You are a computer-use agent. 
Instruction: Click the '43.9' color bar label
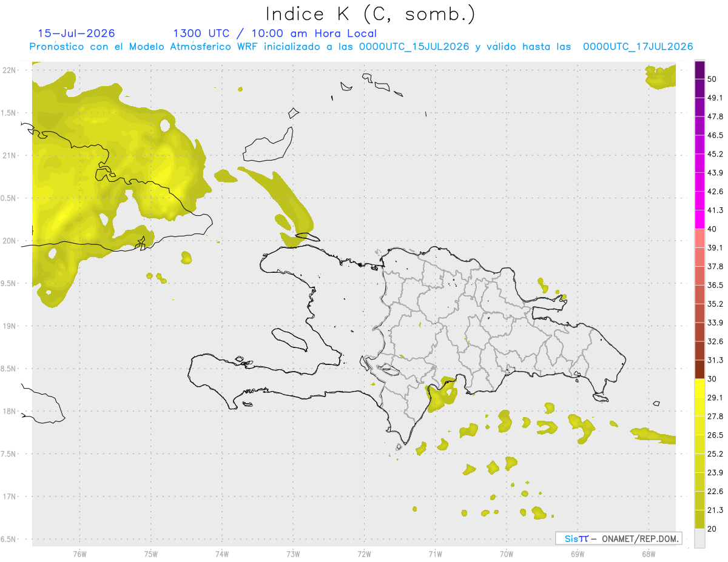(715, 173)
